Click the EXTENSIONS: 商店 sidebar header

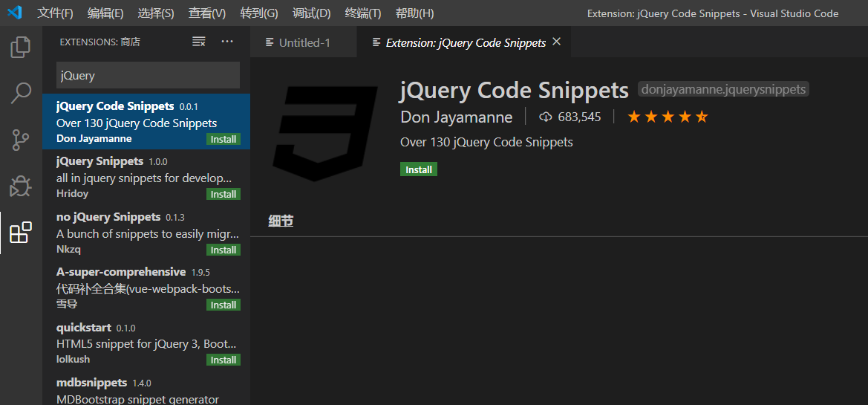(x=99, y=42)
